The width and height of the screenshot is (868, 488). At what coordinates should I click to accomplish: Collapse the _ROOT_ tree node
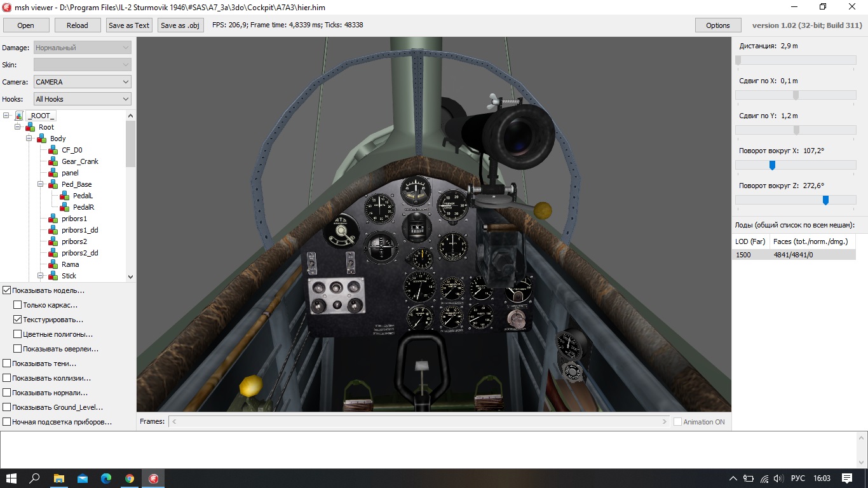(7, 116)
